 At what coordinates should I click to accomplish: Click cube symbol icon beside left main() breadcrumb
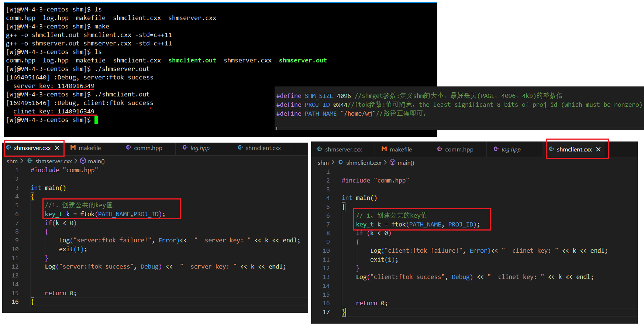(83, 161)
